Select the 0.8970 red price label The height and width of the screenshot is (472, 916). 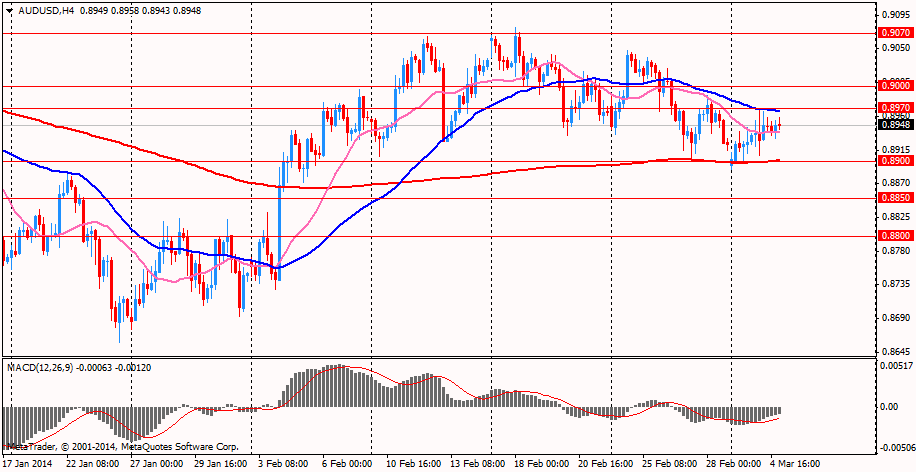[895, 108]
